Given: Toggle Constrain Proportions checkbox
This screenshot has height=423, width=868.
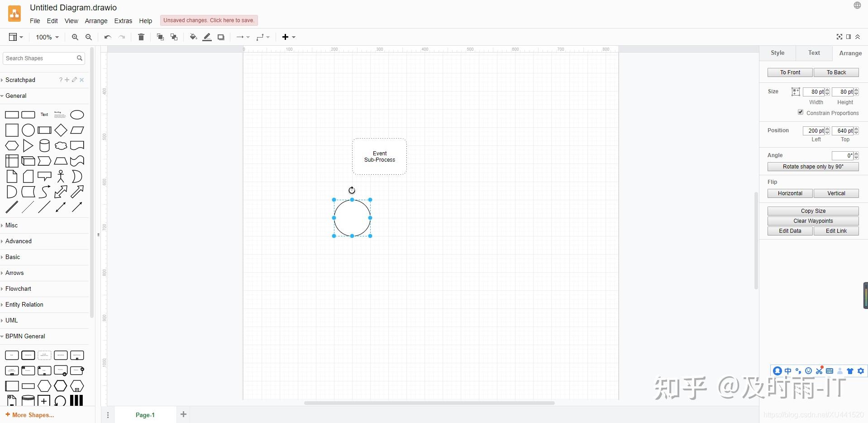Looking at the screenshot, I should pos(801,112).
